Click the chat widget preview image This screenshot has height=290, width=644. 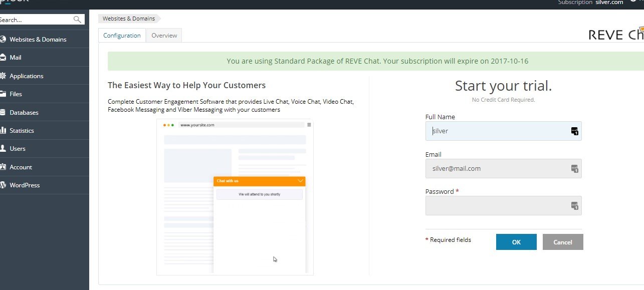[x=235, y=197]
